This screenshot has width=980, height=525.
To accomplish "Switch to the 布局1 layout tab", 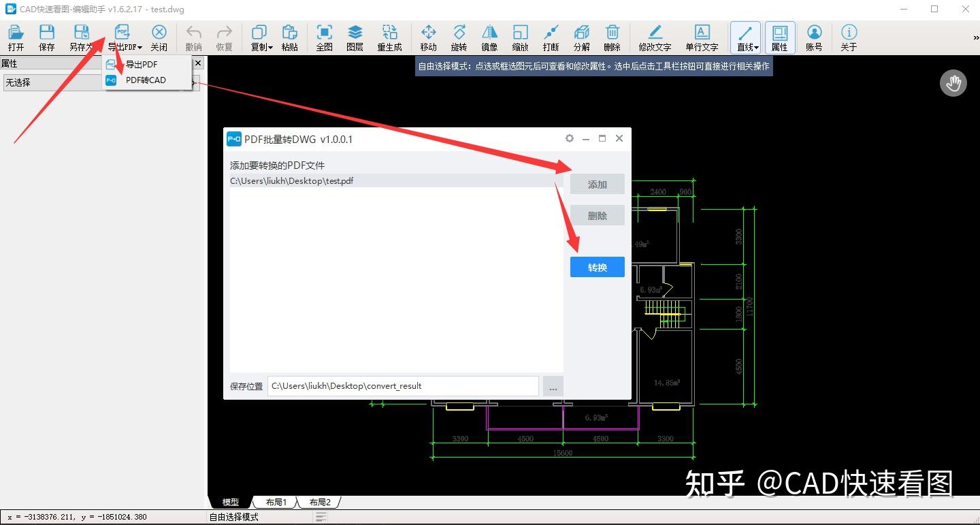I will (x=275, y=502).
